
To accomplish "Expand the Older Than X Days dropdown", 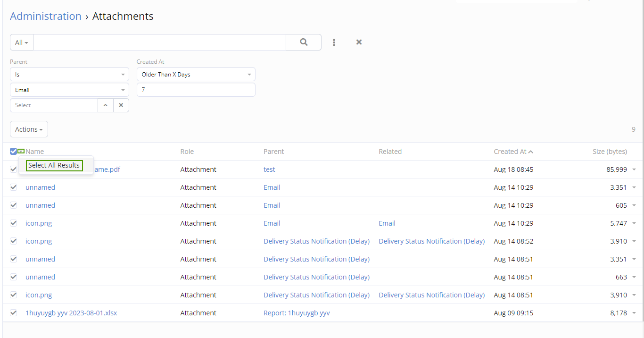I will coord(196,75).
